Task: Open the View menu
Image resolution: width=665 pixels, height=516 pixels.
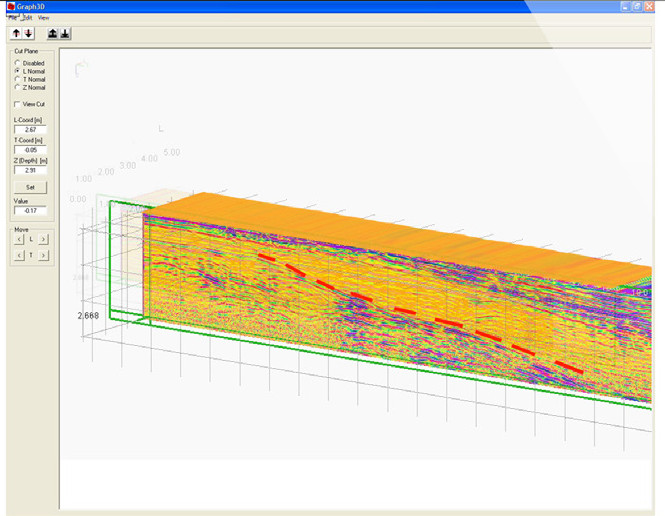Action: tap(43, 17)
